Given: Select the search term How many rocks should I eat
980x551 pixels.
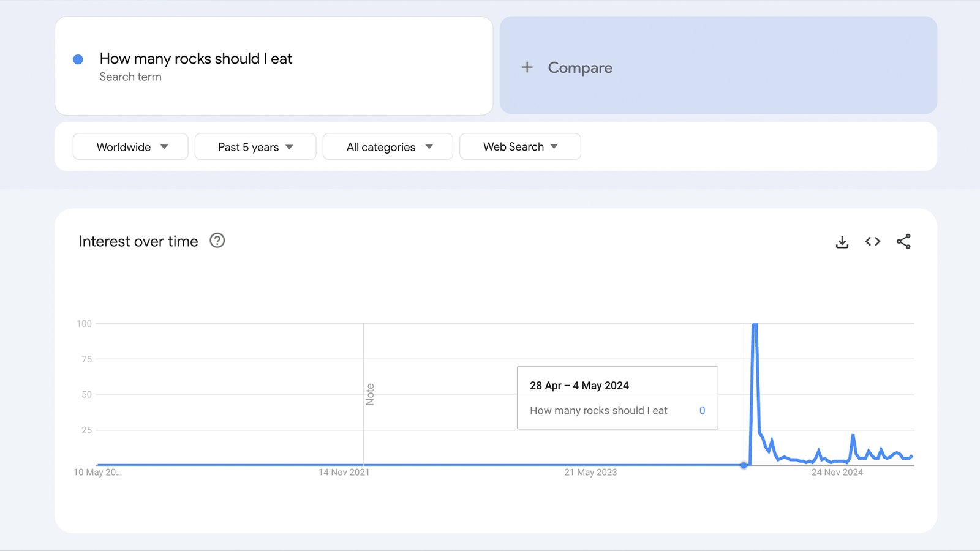Looking at the screenshot, I should (196, 59).
